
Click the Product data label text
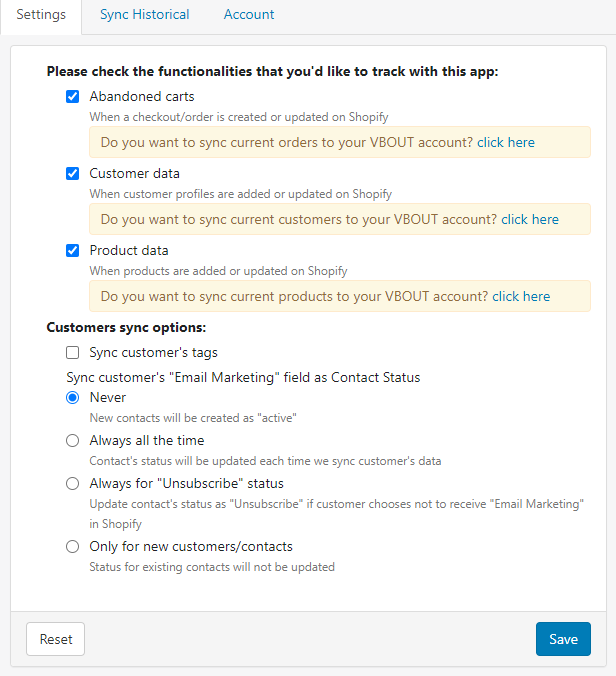coord(129,251)
